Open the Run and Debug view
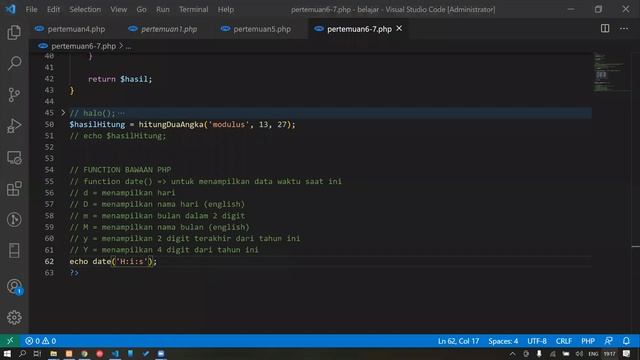 (14, 126)
